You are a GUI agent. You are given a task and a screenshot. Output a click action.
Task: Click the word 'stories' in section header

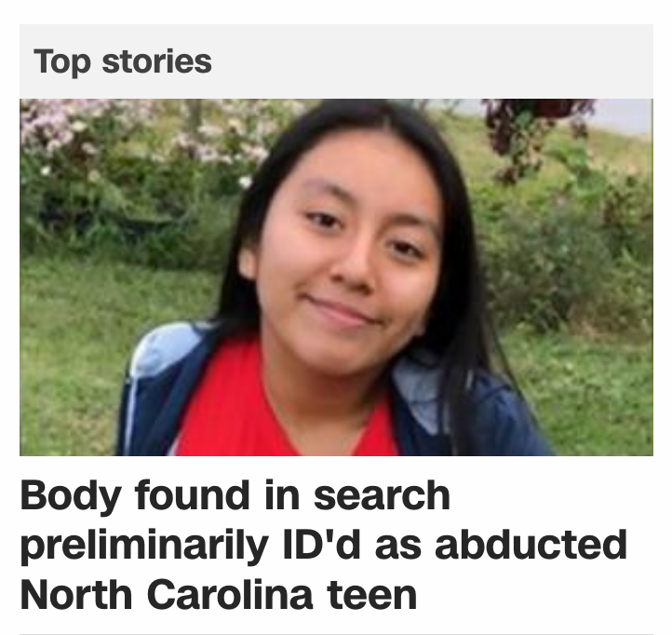157,61
